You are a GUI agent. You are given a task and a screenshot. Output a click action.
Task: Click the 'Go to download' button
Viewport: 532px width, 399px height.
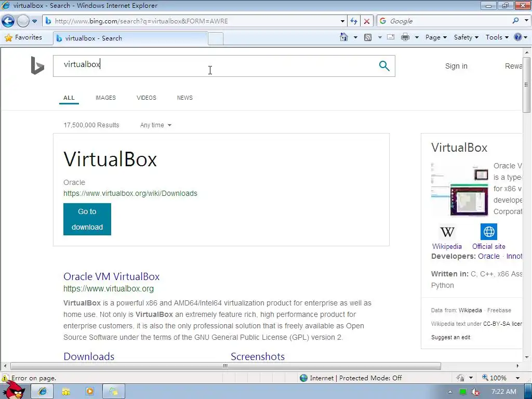click(x=87, y=219)
